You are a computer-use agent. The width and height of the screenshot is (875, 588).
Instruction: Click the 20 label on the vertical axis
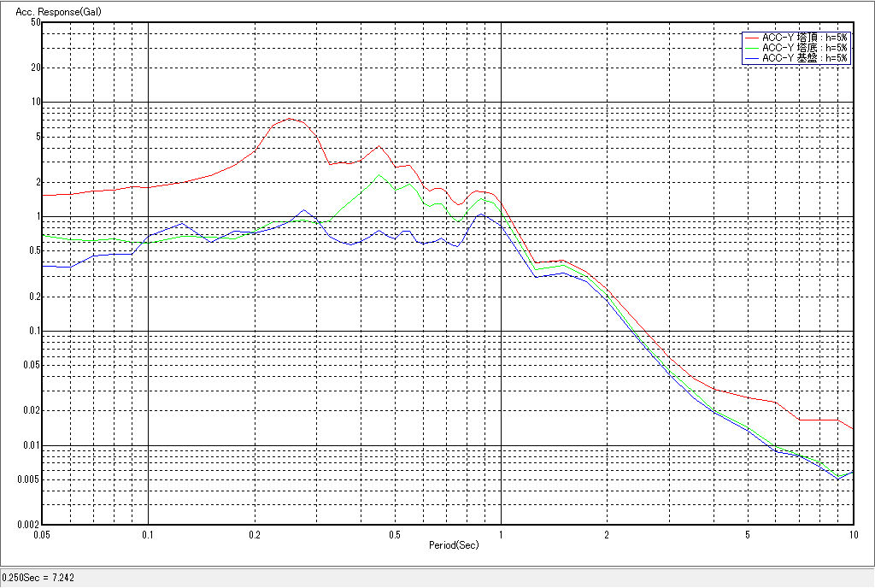click(x=36, y=68)
